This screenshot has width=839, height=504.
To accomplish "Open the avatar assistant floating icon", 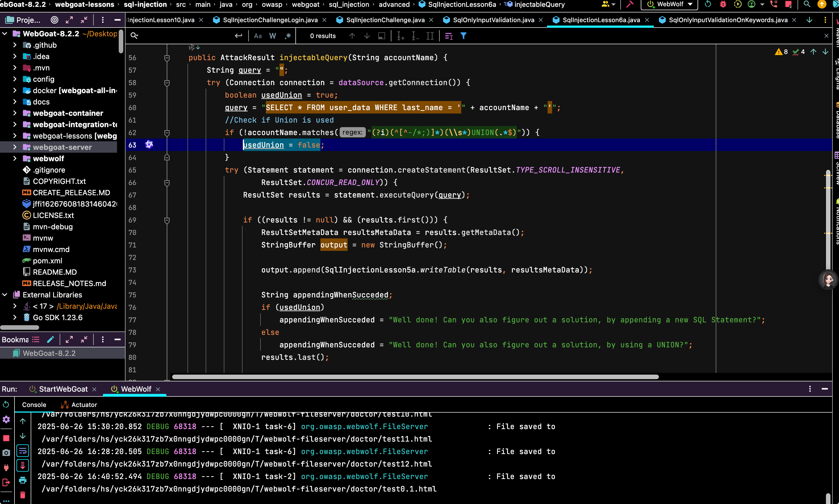I will point(828,280).
